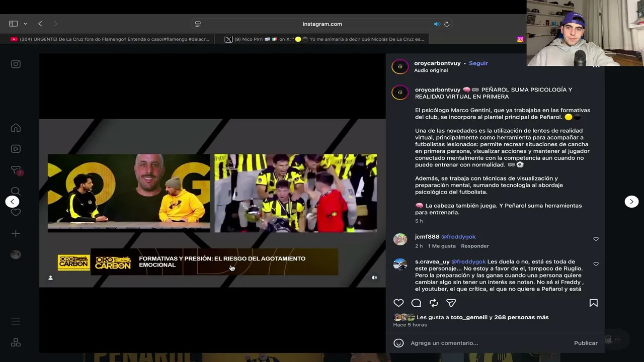
Task: Open the s.cravea_uy username link
Action: (x=432, y=262)
